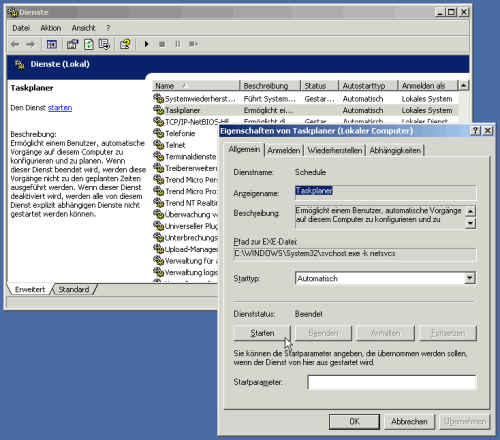Click the Unterbrechungsfreie service icon

158,237
